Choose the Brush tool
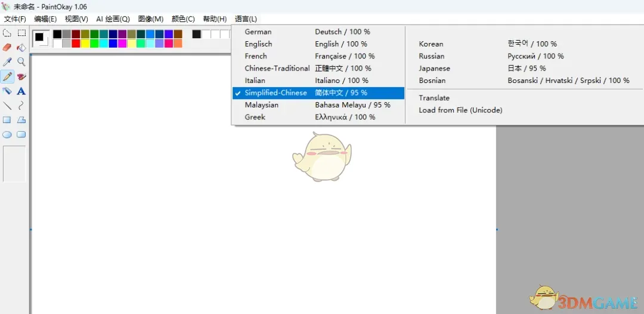 click(x=21, y=76)
